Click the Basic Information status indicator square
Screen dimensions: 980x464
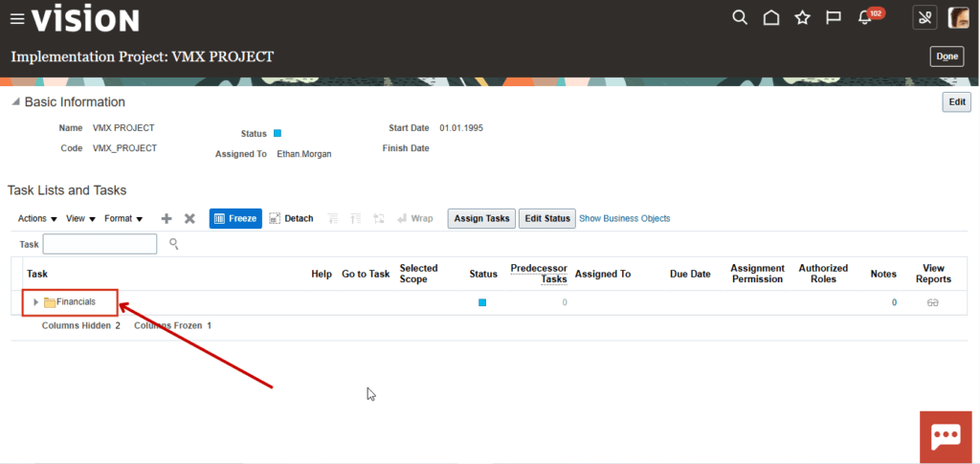coord(278,133)
